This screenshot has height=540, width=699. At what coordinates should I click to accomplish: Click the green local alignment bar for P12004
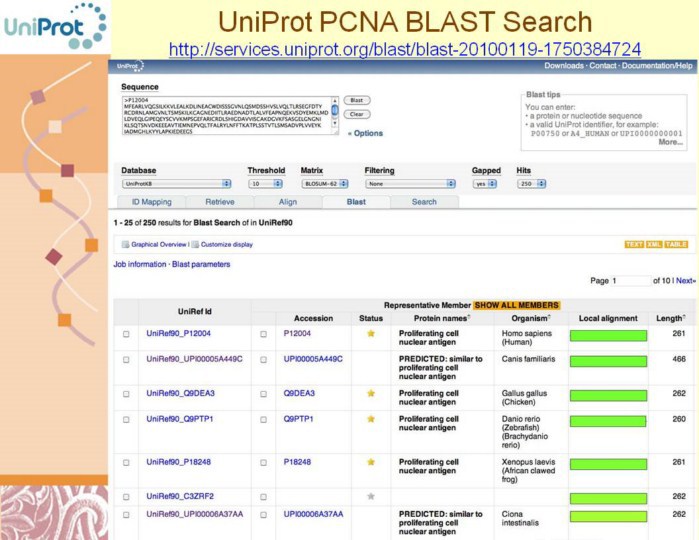608,334
